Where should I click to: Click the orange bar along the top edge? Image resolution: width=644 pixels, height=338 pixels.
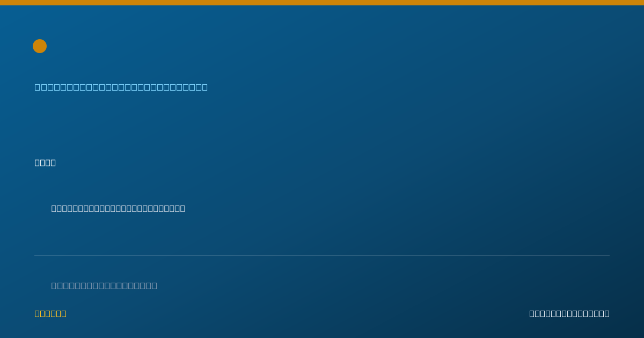(x=322, y=3)
